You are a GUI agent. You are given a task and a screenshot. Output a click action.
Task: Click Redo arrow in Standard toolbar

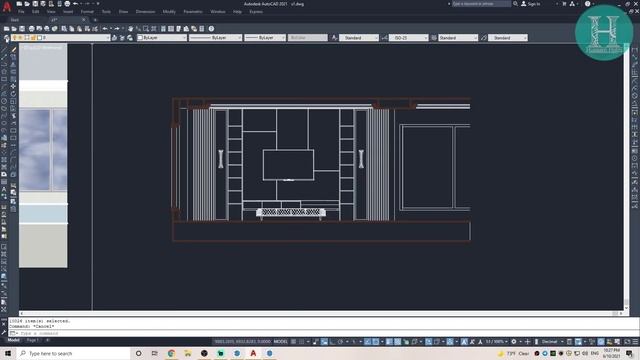(117, 29)
